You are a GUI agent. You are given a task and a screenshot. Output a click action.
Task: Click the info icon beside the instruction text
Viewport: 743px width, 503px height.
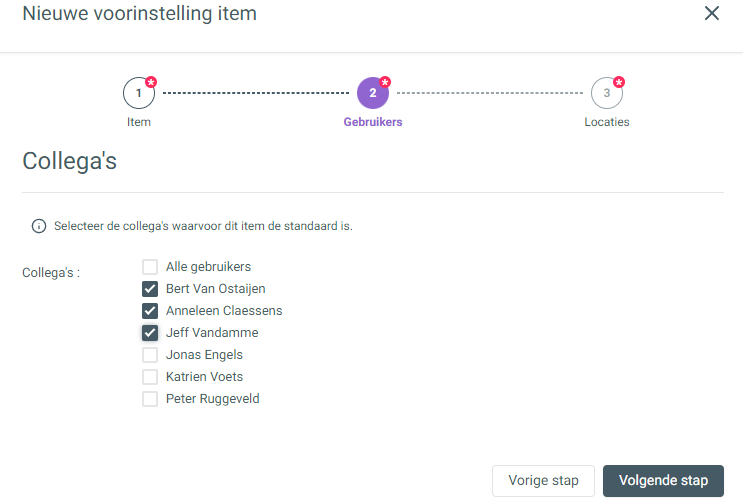point(39,226)
